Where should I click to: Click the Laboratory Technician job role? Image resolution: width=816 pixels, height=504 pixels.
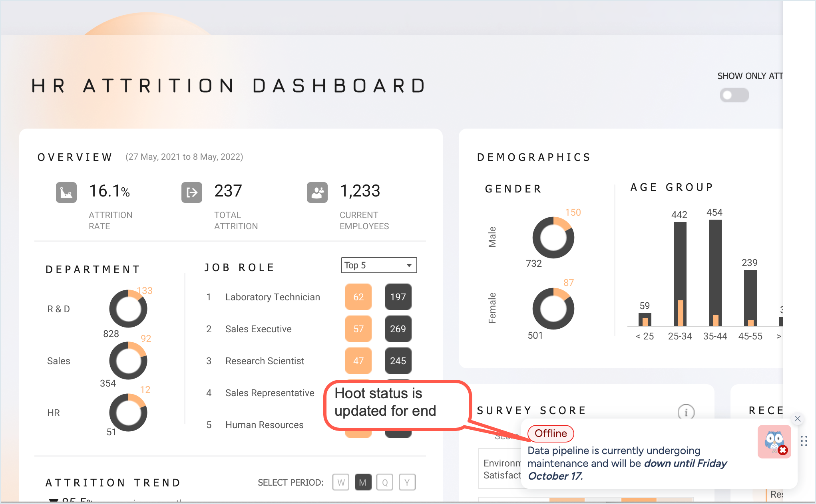pyautogui.click(x=273, y=297)
